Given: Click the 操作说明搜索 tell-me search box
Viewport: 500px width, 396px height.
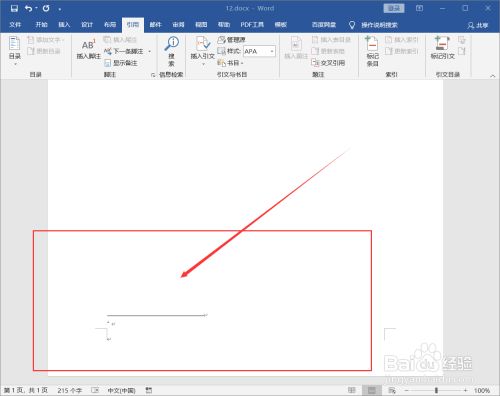Looking at the screenshot, I should pos(379,25).
